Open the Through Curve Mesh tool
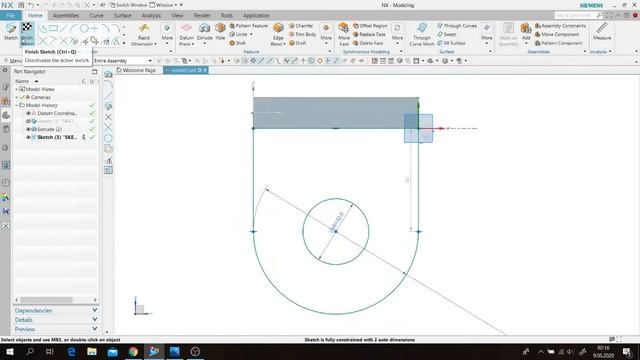Image resolution: width=640 pixels, height=360 pixels. pos(422,34)
